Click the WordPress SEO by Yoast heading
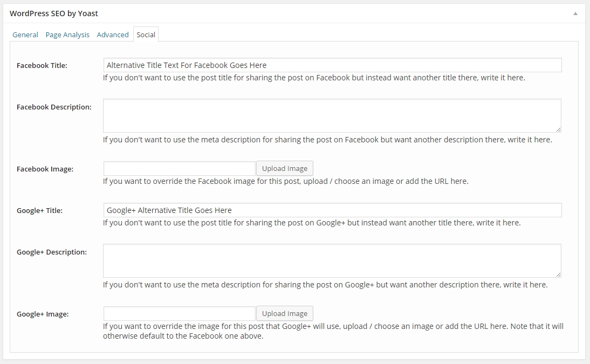This screenshot has width=590, height=364. (x=54, y=13)
